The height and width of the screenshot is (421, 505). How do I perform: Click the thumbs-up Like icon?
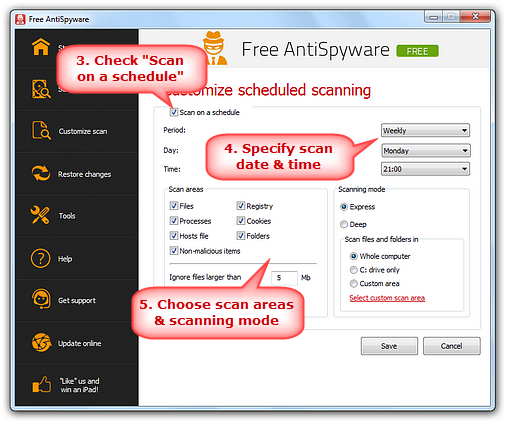tap(42, 384)
